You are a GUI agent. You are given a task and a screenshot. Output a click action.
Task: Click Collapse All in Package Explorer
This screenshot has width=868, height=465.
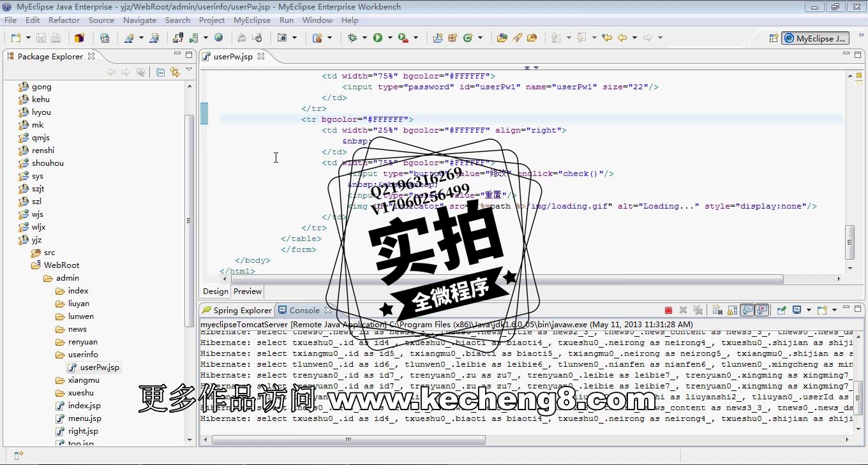tap(160, 72)
